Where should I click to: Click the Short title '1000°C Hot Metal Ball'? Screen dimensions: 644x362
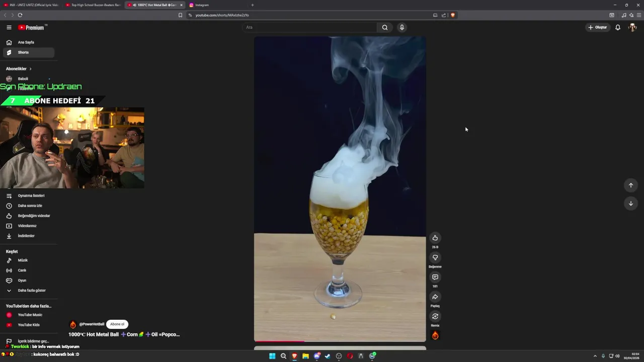124,334
